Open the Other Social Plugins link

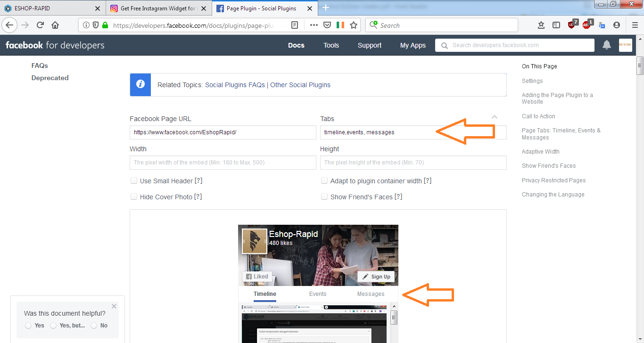click(300, 85)
